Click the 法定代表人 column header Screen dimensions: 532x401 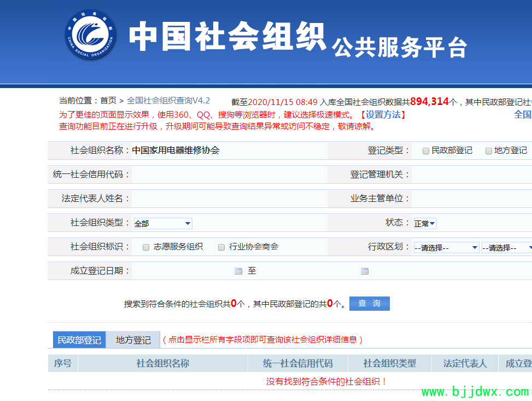(x=465, y=363)
